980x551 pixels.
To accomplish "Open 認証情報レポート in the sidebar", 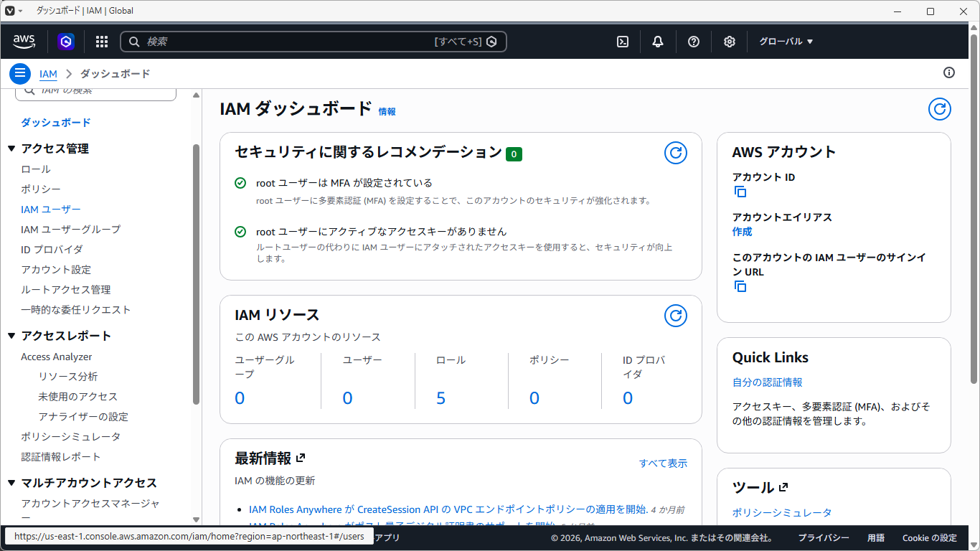I will pyautogui.click(x=61, y=457).
